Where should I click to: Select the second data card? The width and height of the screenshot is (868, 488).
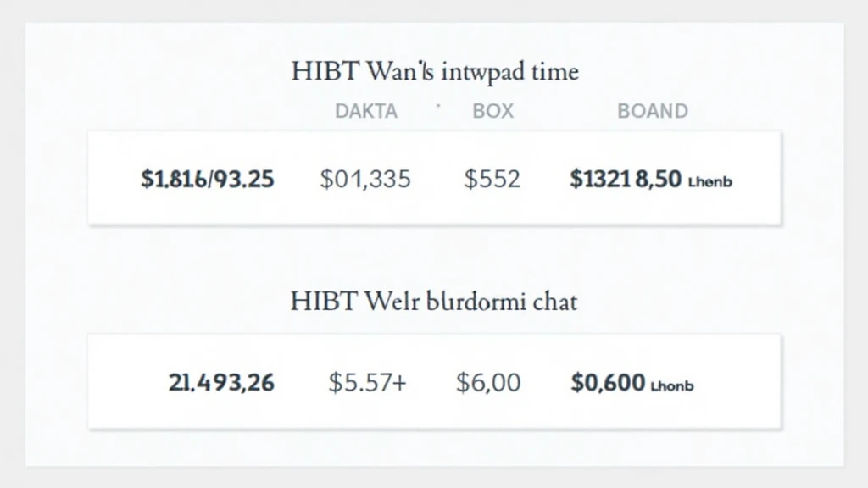click(435, 382)
